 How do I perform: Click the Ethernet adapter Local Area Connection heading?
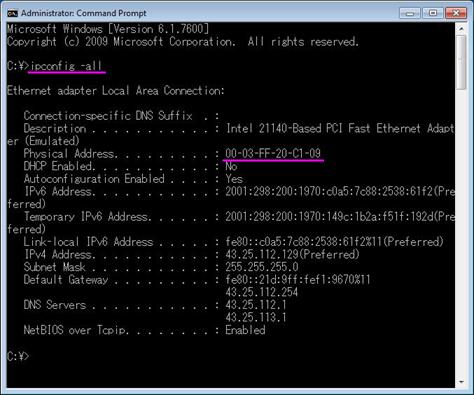(116, 91)
